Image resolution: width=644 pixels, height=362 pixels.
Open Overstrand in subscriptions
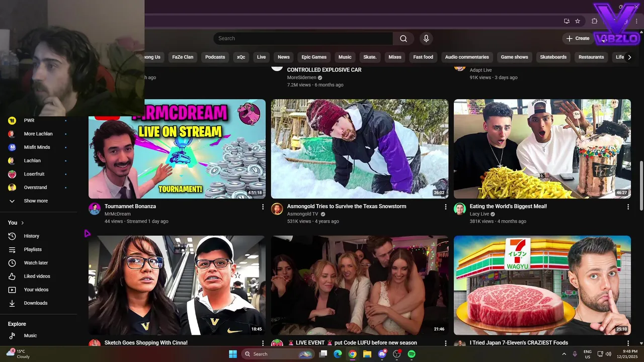tap(38, 188)
